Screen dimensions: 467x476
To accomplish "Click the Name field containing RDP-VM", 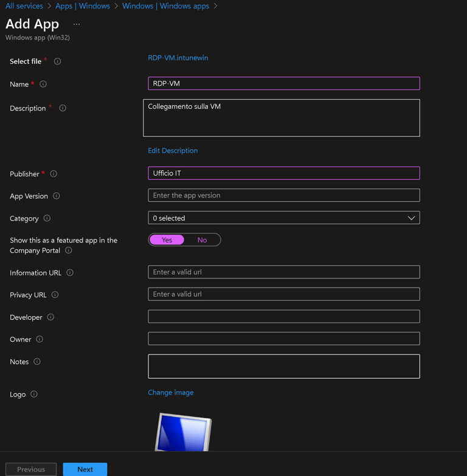I will [284, 83].
